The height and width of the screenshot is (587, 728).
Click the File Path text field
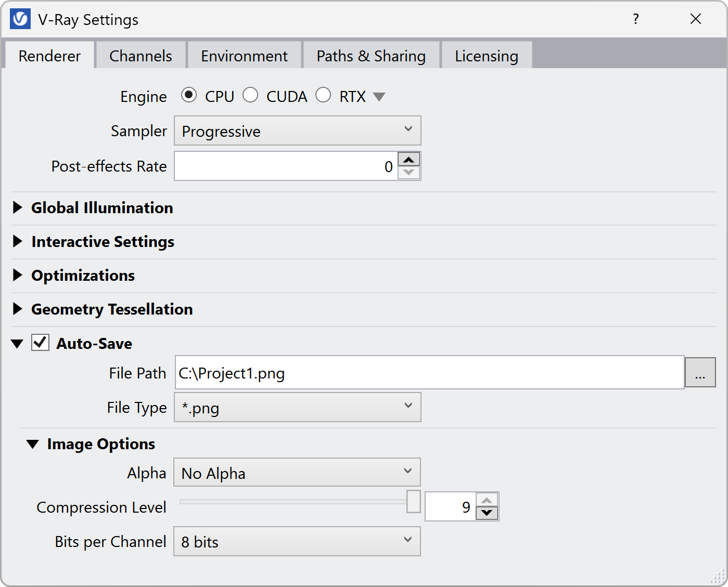(x=430, y=372)
